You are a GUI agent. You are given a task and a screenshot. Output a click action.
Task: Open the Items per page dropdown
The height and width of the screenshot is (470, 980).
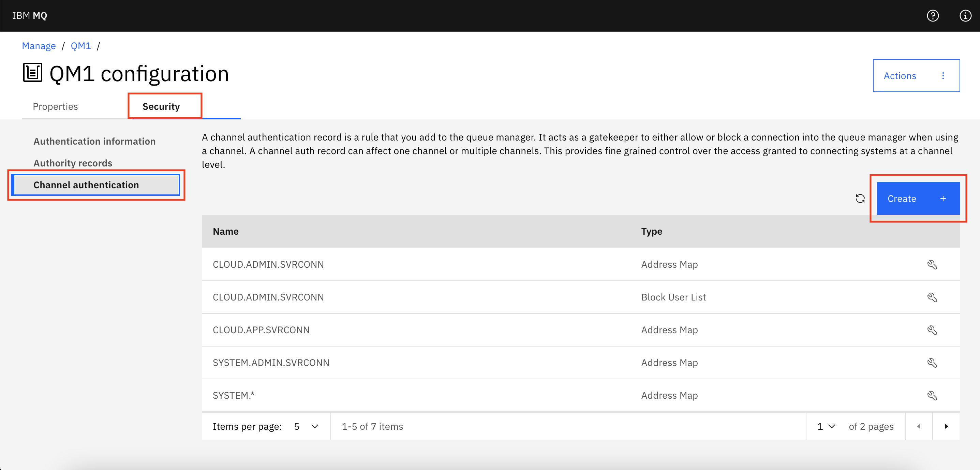point(306,427)
